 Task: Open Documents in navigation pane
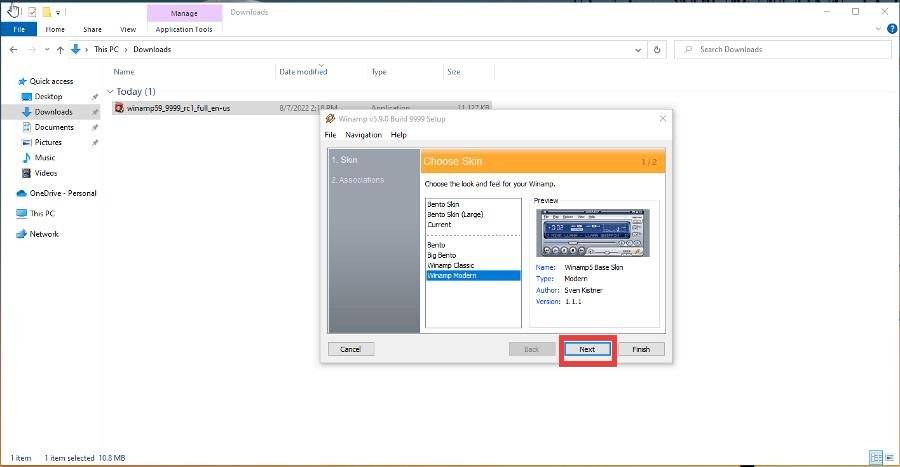(54, 127)
